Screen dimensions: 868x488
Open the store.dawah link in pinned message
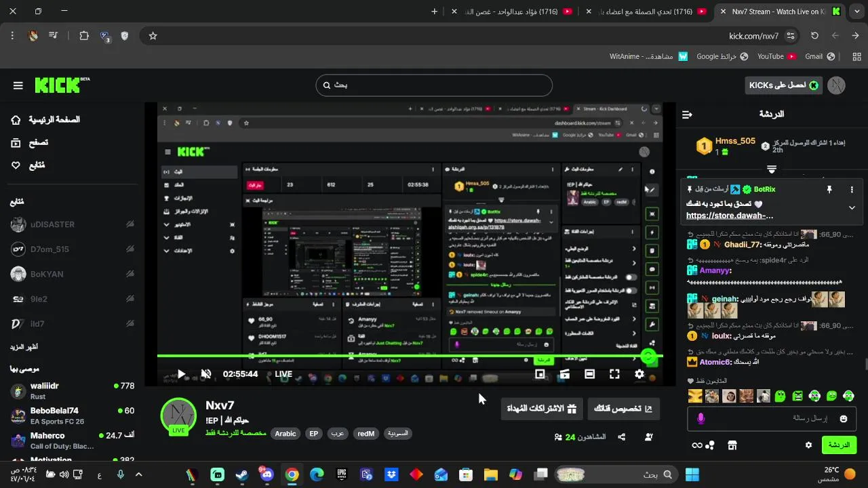pyautogui.click(x=730, y=216)
